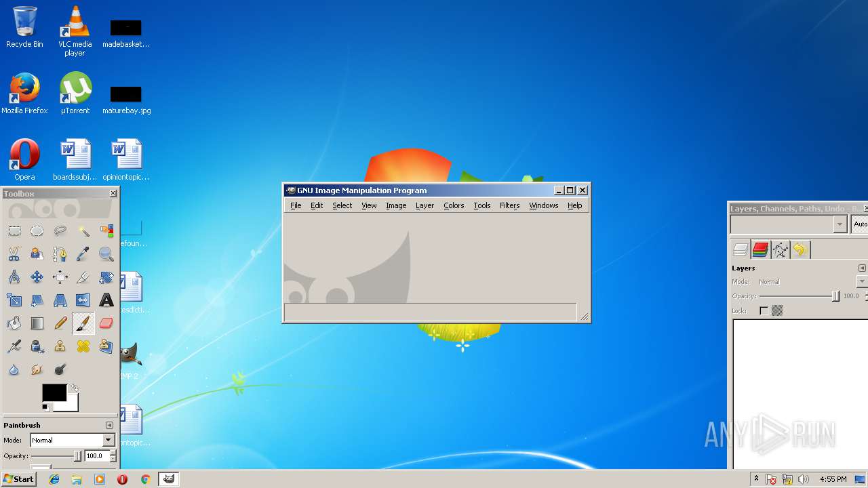
Task: Open Google Chrome from the taskbar
Action: (x=145, y=479)
